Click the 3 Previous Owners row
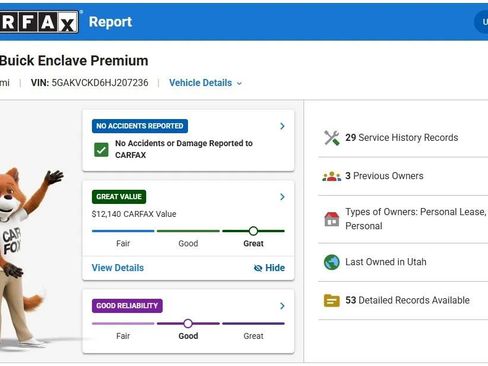488x366 pixels. (403, 176)
